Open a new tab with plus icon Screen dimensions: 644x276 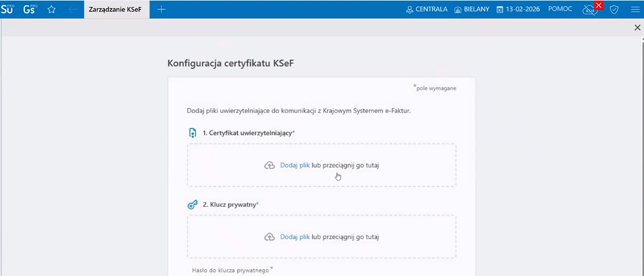tap(162, 10)
